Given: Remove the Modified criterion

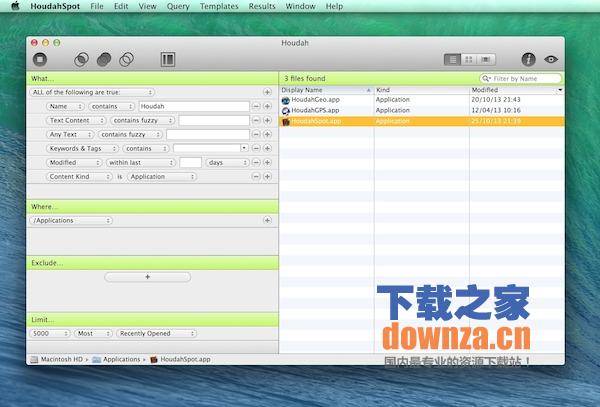Looking at the screenshot, I should click(x=256, y=163).
